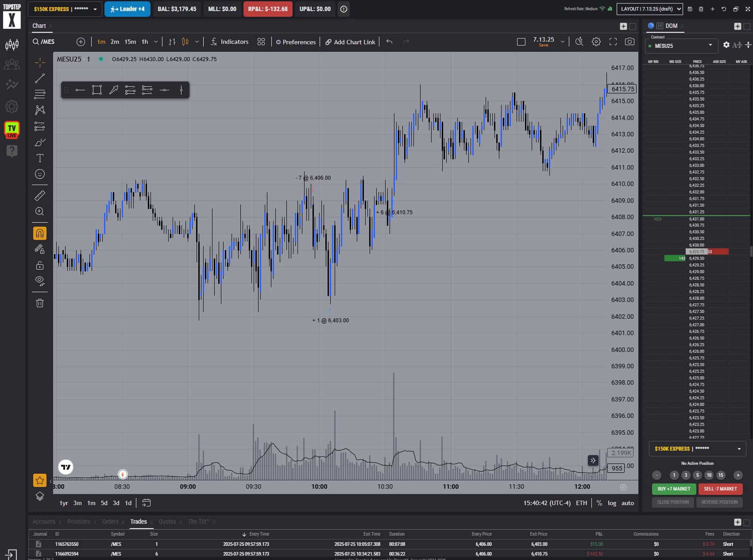Select the XABCD pattern tool
Screen dimensions: 753x560
40,110
